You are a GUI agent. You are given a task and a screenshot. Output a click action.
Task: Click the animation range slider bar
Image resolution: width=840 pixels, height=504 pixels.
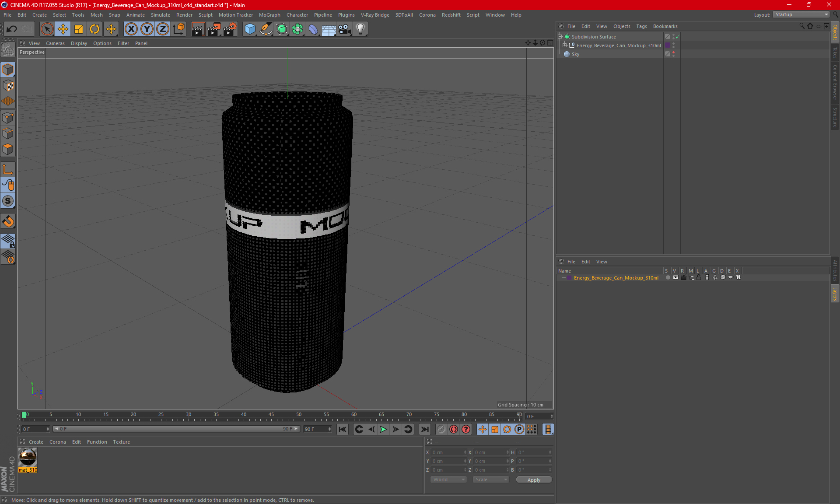point(176,429)
